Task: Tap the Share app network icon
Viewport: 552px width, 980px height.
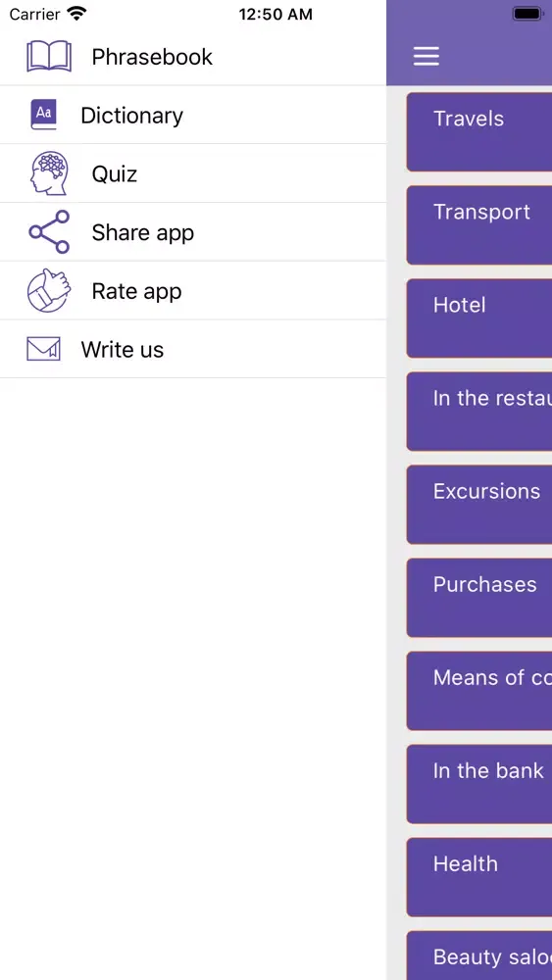Action: pos(49,232)
